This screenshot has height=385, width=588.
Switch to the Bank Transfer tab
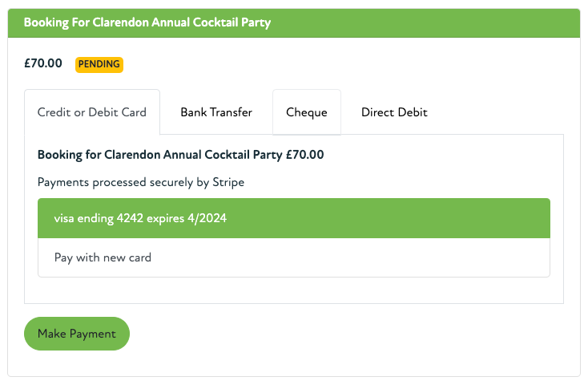[216, 112]
